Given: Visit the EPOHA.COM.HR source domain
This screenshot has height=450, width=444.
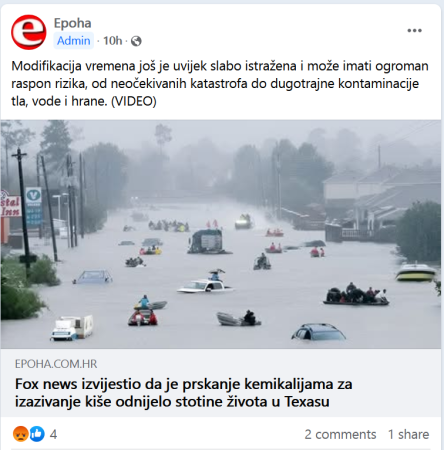Looking at the screenshot, I should 56,364.
